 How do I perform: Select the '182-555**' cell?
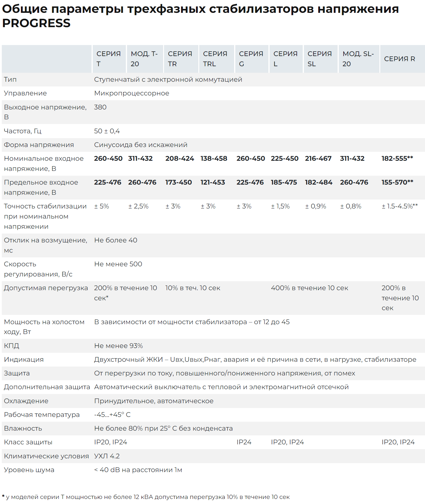click(398, 159)
